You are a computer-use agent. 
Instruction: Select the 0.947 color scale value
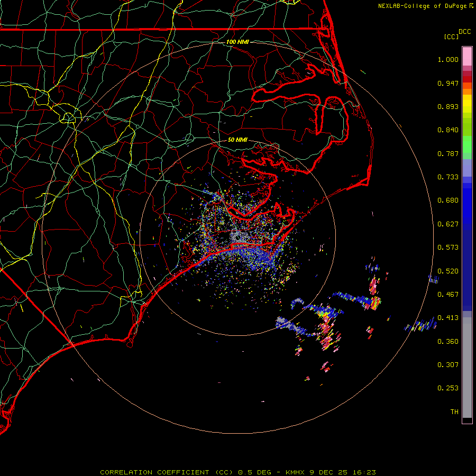(x=448, y=83)
